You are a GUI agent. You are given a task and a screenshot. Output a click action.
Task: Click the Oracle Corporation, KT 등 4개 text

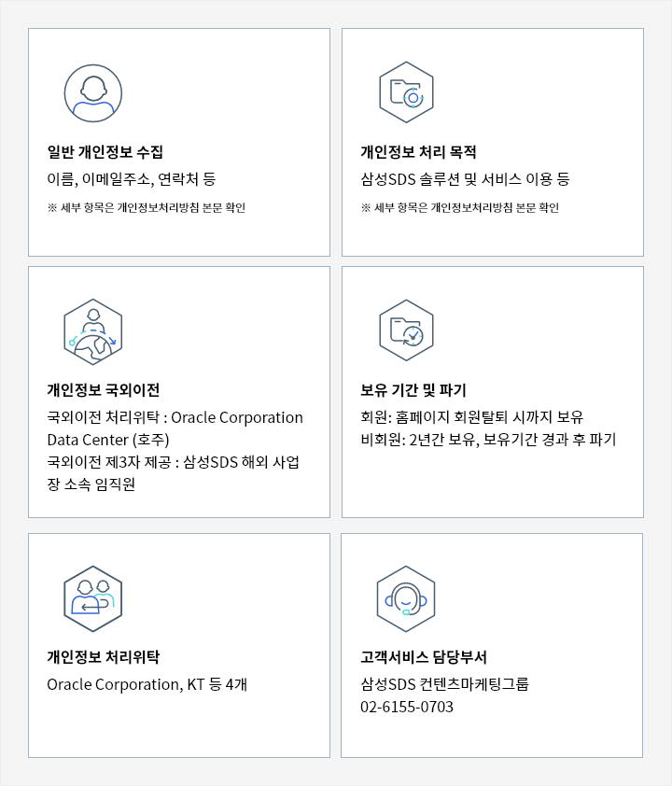[x=147, y=684]
